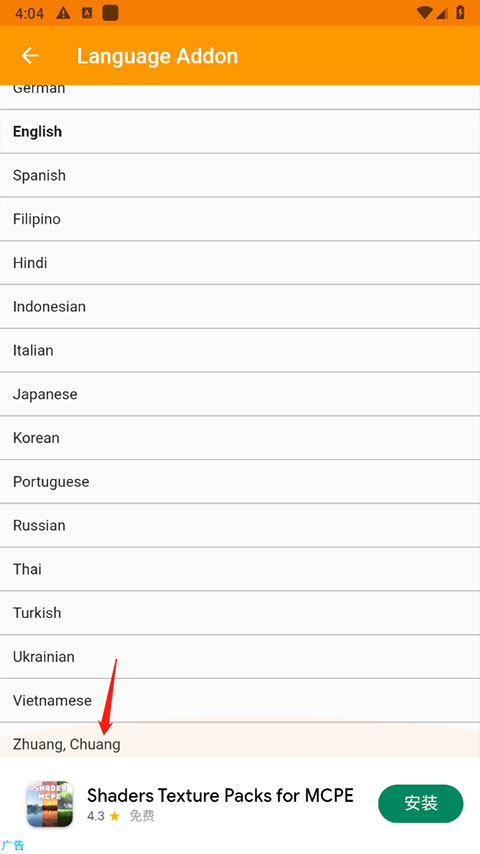Pick Vietnamese language option
Viewport: 480px width, 854px height.
[x=240, y=700]
